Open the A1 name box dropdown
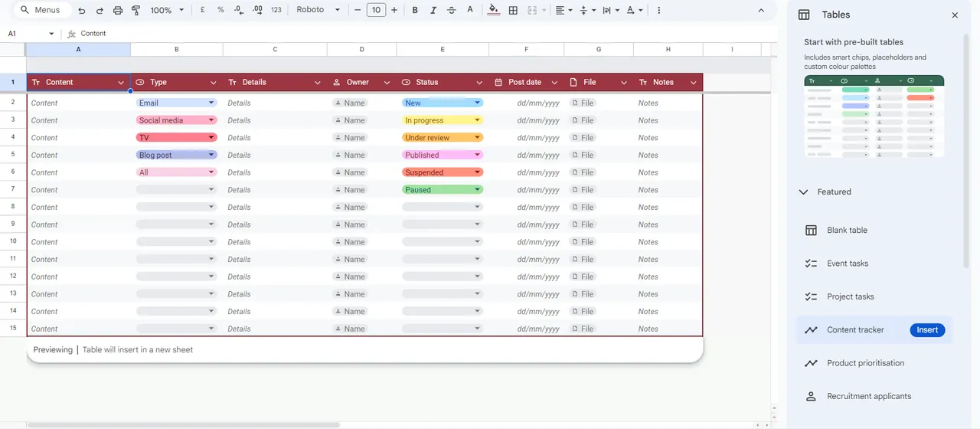980x429 pixels. 52,34
